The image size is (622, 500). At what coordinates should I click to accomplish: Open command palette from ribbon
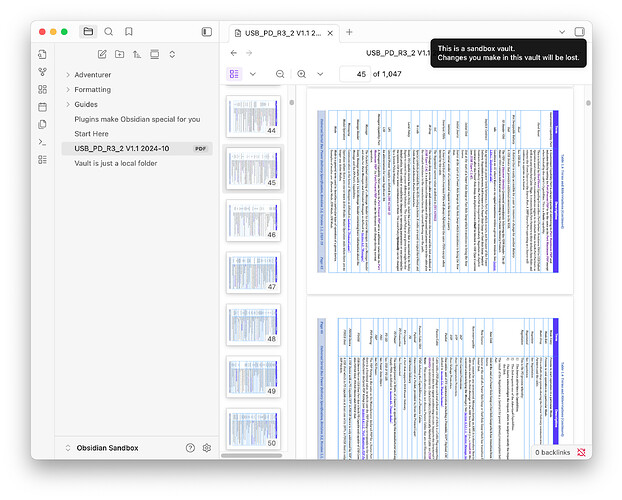43,142
